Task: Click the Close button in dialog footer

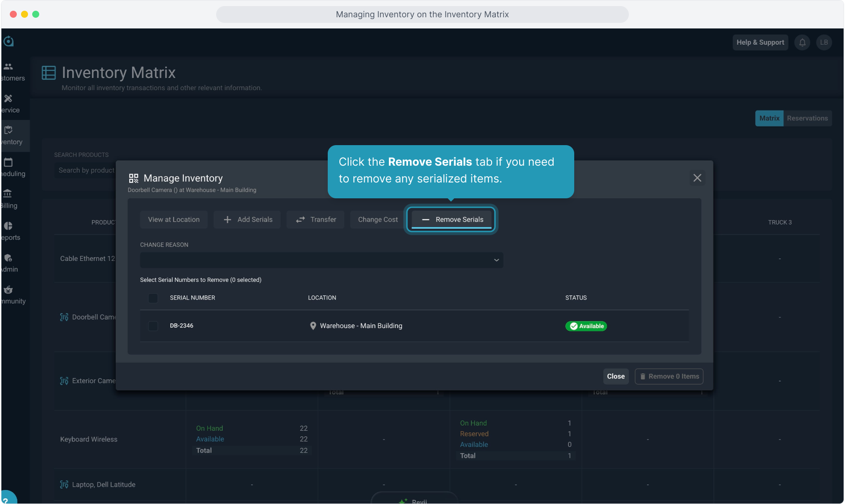Action: point(615,377)
